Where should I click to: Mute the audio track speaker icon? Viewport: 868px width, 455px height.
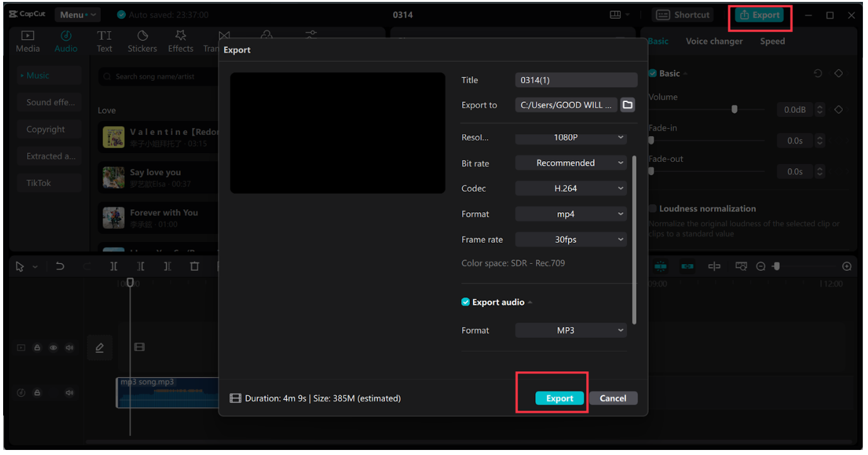point(69,392)
